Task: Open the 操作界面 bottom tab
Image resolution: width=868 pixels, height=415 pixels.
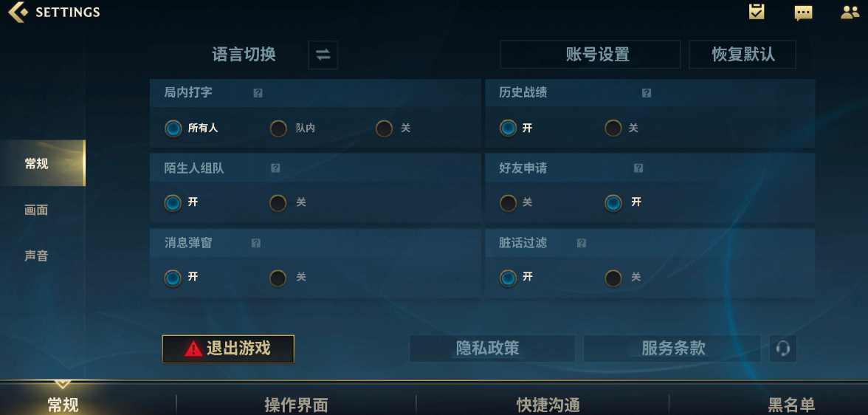Action: click(296, 405)
